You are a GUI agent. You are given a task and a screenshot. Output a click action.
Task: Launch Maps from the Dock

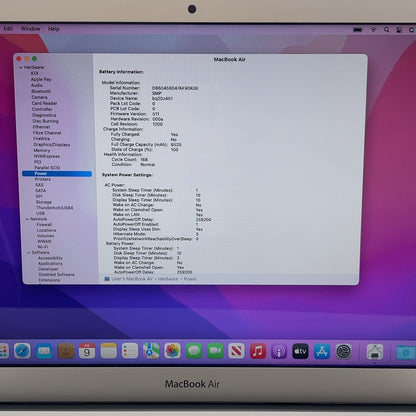151,351
